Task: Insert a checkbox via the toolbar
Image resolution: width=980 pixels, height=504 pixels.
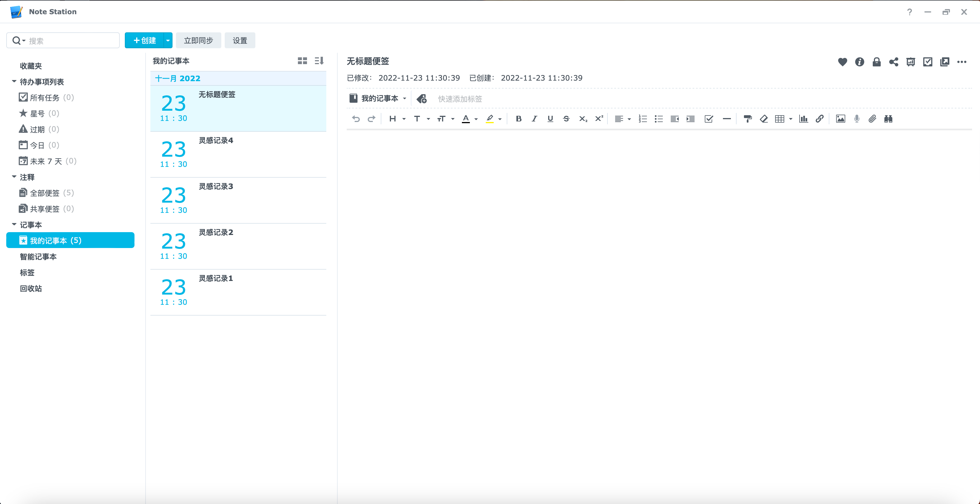Action: pyautogui.click(x=708, y=119)
